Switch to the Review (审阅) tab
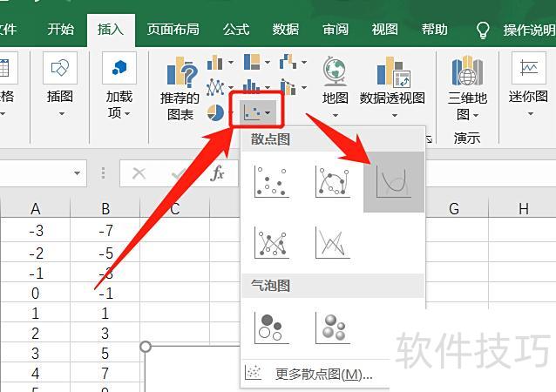556x392 pixels. pyautogui.click(x=336, y=30)
